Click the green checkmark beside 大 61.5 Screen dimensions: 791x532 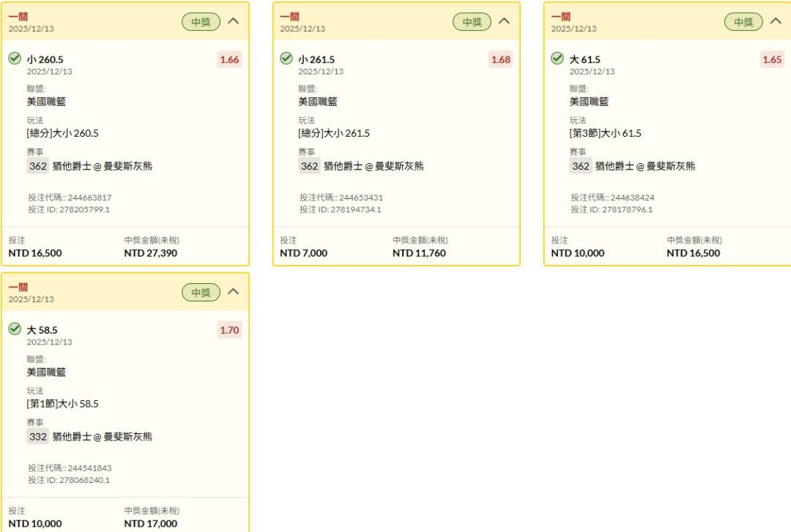(x=557, y=59)
